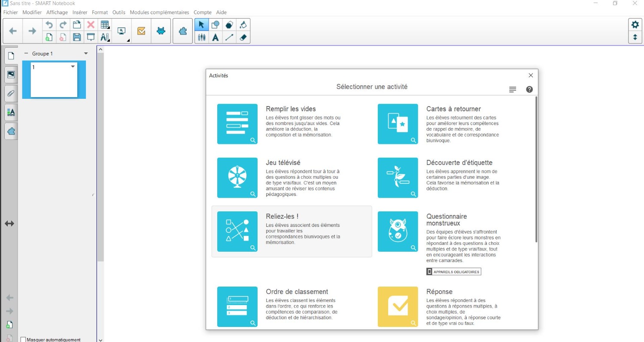Choose the Pens tool

tap(202, 37)
